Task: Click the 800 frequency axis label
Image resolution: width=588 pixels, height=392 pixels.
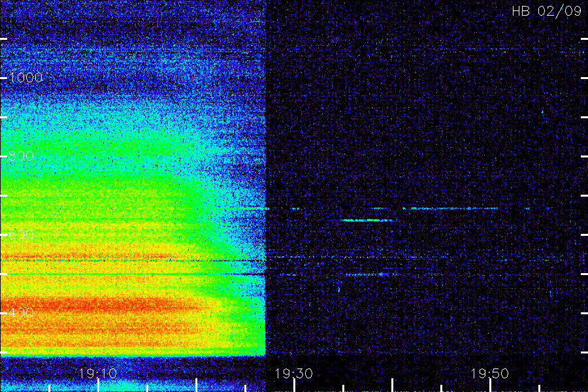Action: pyautogui.click(x=21, y=156)
